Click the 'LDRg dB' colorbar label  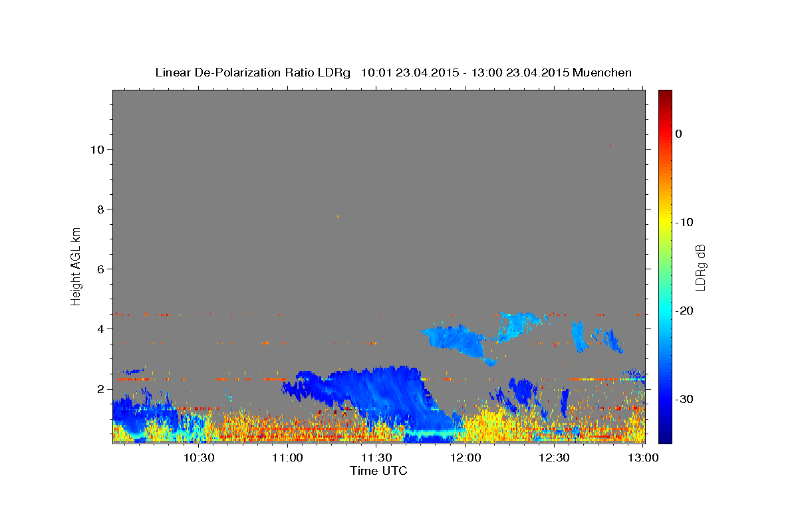[700, 267]
